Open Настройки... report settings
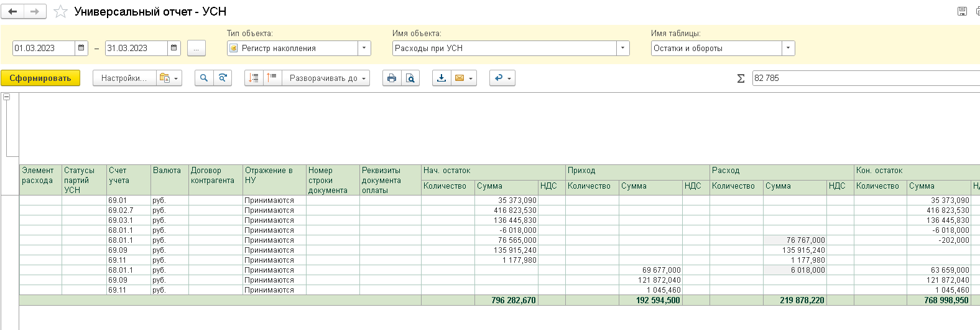The height and width of the screenshot is (330, 980). [x=124, y=78]
